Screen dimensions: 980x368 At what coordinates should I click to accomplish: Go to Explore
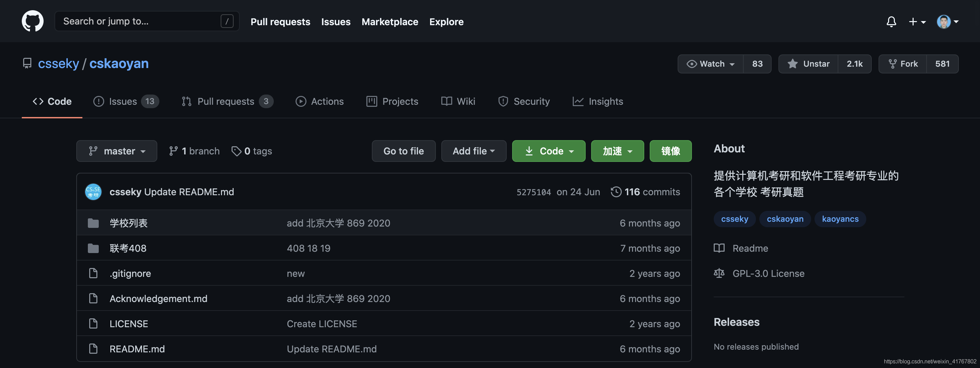click(446, 22)
